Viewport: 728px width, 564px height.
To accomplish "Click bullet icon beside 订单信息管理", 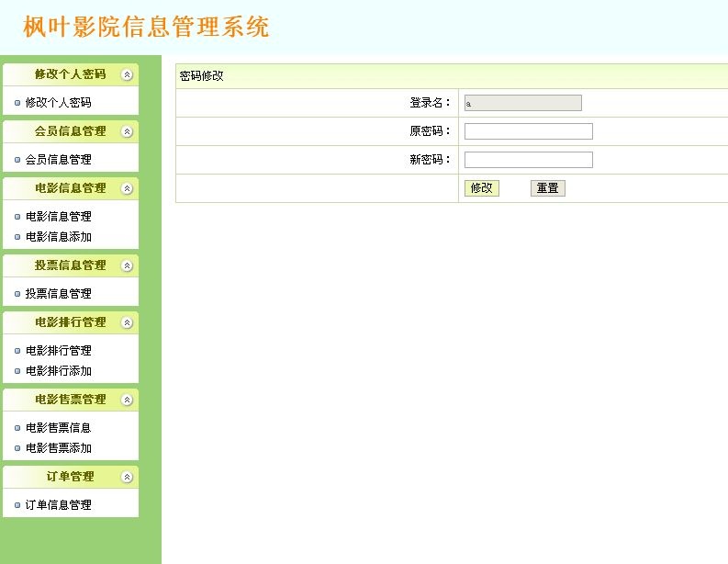I will 17,505.
